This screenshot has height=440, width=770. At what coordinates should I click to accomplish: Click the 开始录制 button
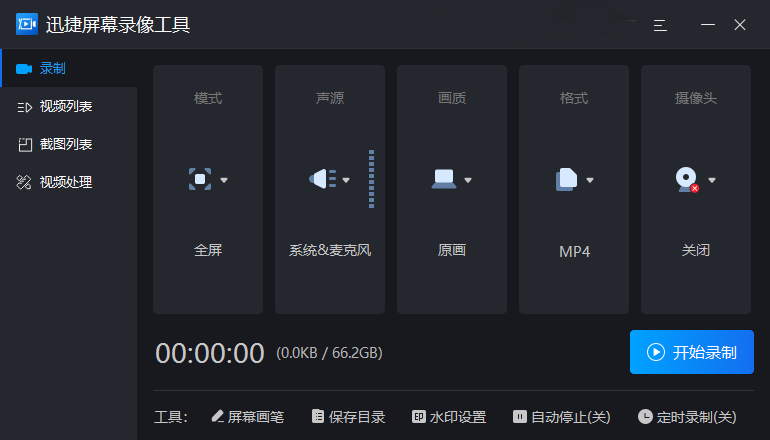pos(691,352)
